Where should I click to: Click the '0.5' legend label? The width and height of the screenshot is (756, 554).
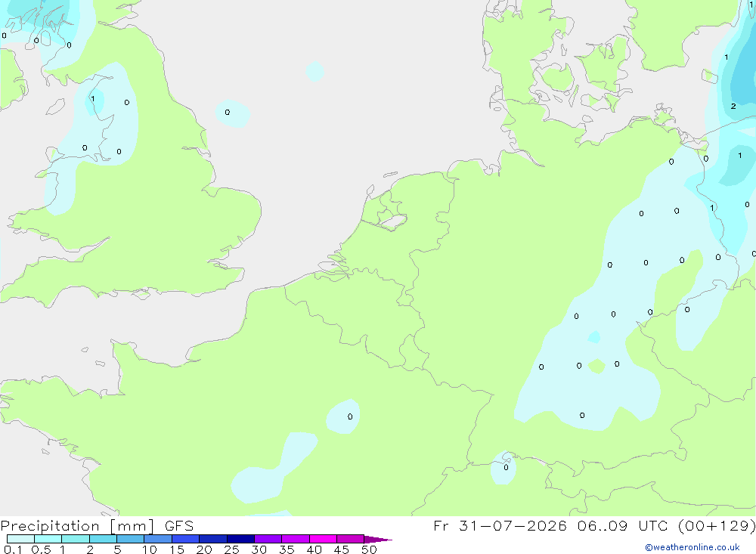point(41,549)
